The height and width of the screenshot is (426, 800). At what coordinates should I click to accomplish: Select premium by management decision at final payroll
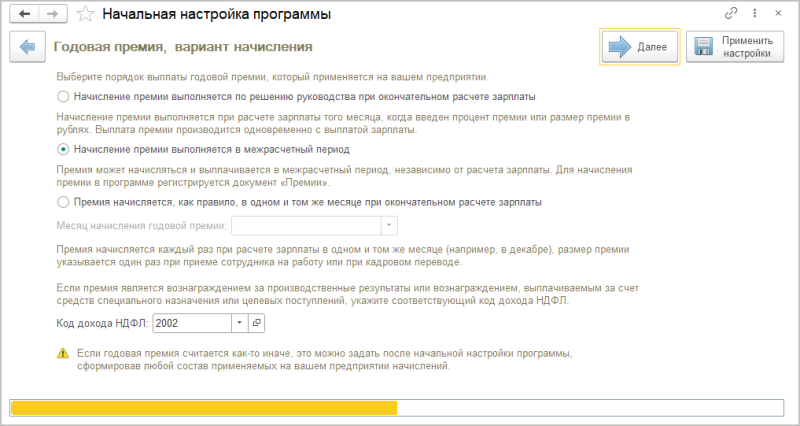64,97
